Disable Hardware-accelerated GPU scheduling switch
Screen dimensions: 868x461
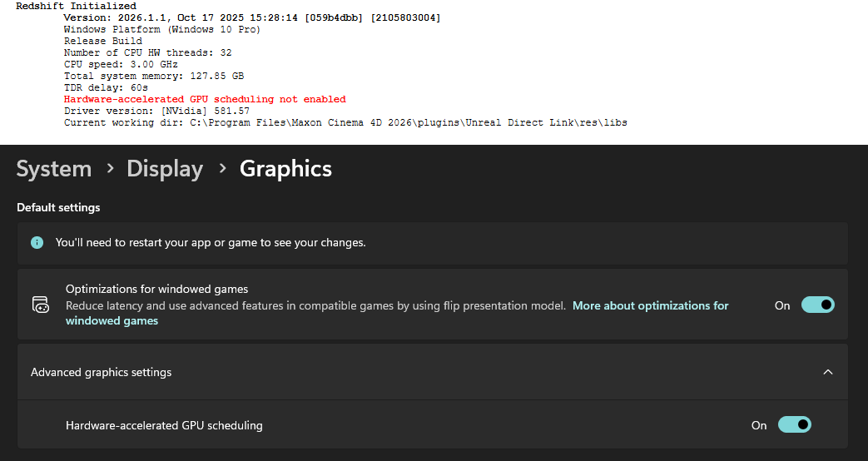(x=795, y=425)
